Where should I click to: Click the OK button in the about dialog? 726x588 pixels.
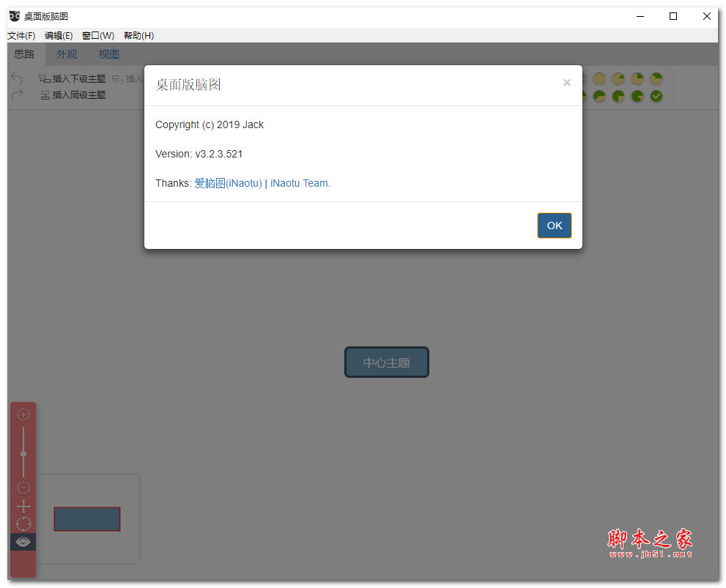click(554, 226)
